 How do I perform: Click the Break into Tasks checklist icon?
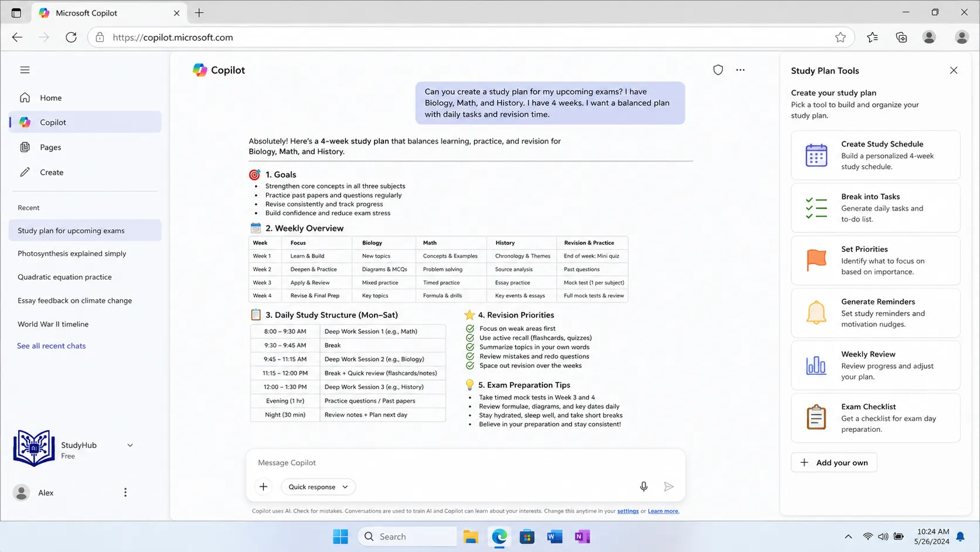pos(816,208)
